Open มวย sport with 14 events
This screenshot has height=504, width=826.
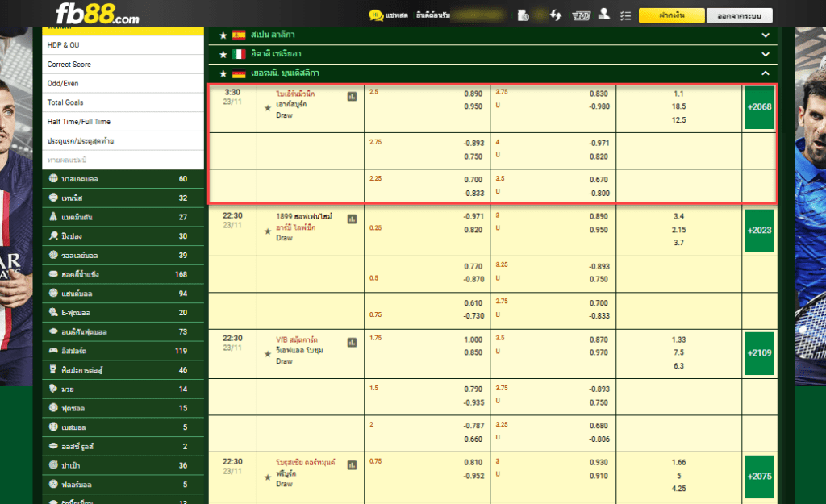tap(123, 389)
